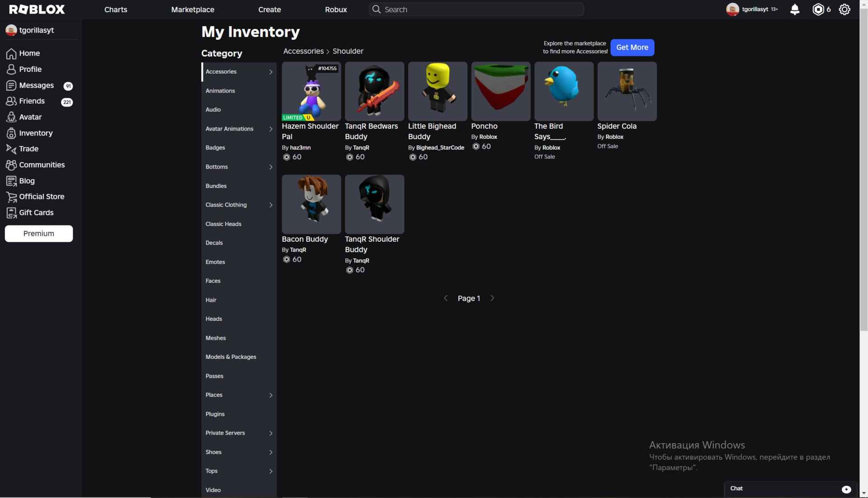The height and width of the screenshot is (498, 868).
Task: Go to Communities in sidebar
Action: click(42, 164)
